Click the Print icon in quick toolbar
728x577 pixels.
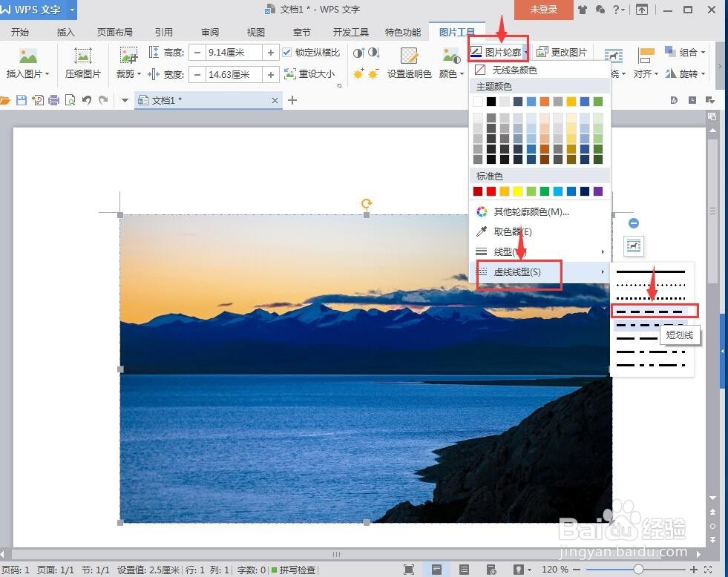point(54,100)
